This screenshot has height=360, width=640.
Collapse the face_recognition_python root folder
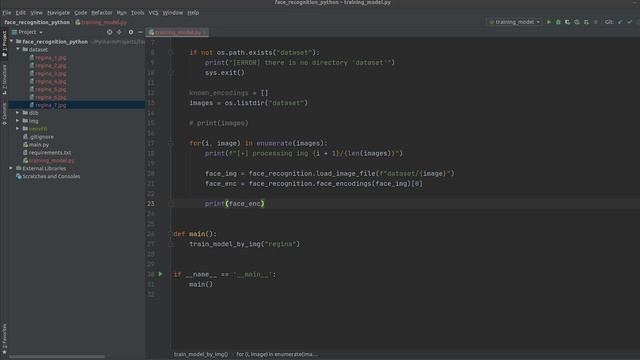[x=11, y=42]
